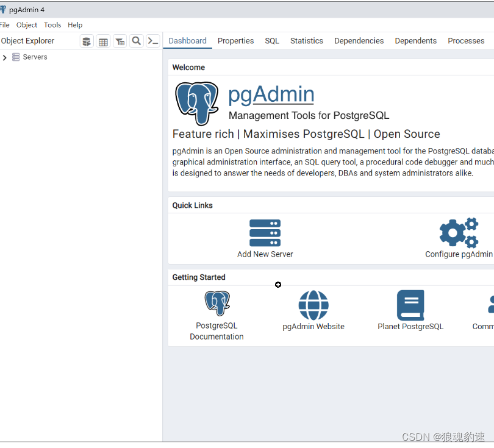Click the Add New Server stack icon
The width and height of the screenshot is (494, 448).
[x=265, y=232]
